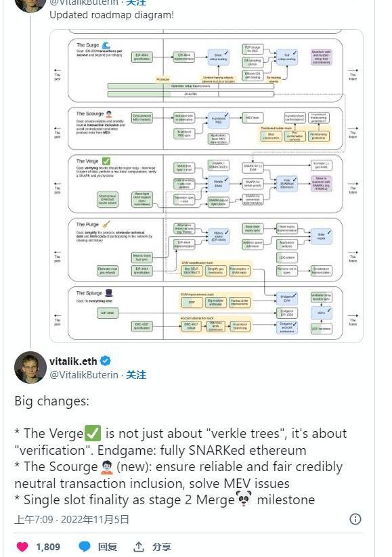The width and height of the screenshot is (392, 557).
Task: Click the share upload arrow icon
Action: pyautogui.click(x=139, y=547)
